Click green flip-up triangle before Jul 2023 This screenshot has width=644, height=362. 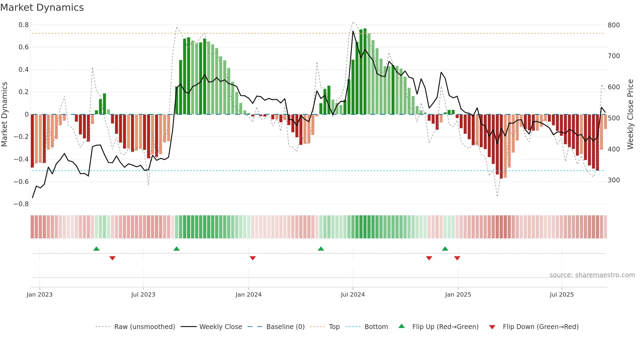click(96, 249)
